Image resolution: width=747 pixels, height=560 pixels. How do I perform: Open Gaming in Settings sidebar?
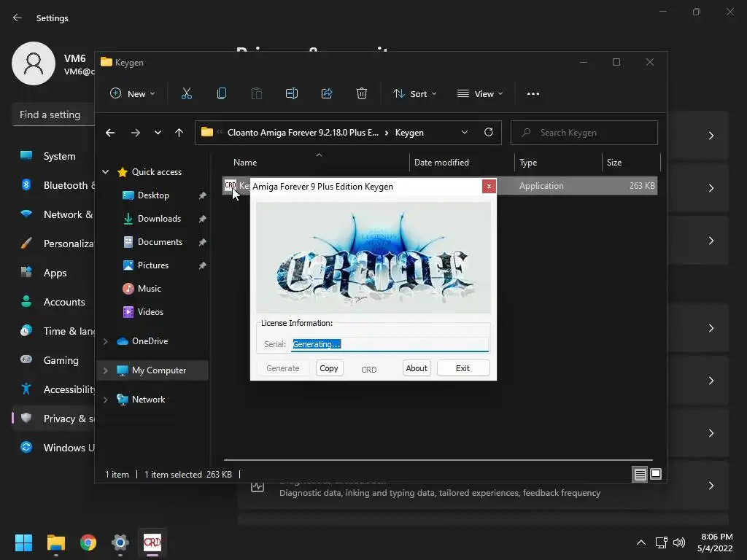click(x=53, y=360)
